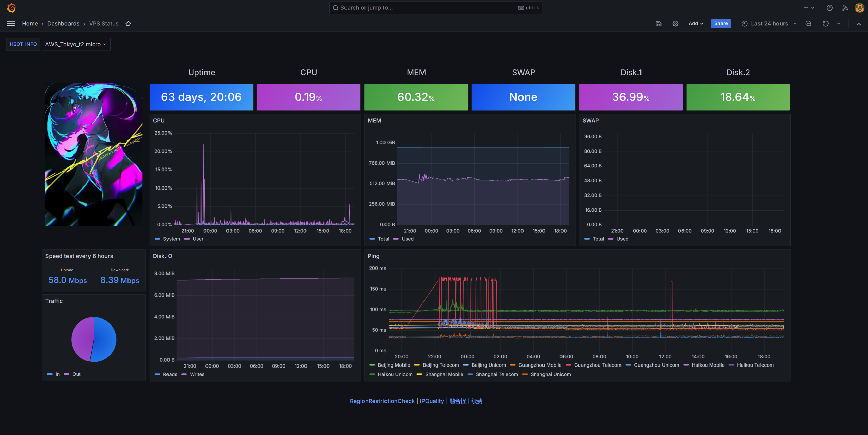
Task: Open the IPQuality link
Action: point(432,401)
